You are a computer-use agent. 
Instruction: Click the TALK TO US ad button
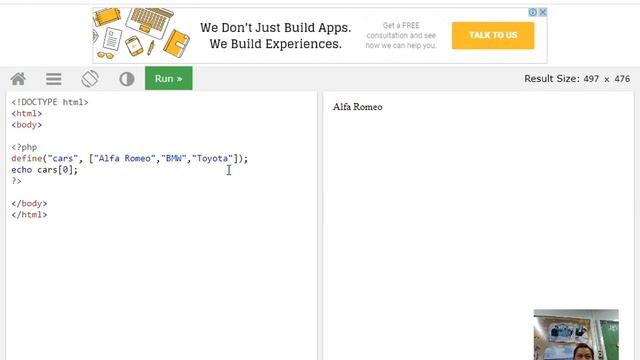click(493, 36)
